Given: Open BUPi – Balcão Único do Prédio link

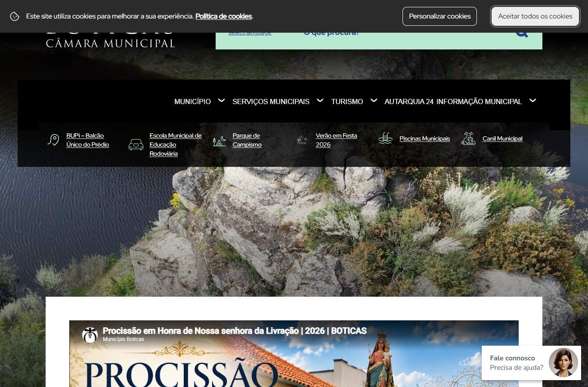Looking at the screenshot, I should (x=87, y=140).
